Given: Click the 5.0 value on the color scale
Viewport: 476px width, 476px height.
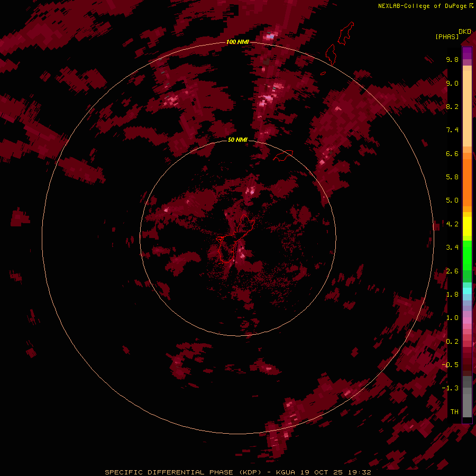Looking at the screenshot, I should point(452,200).
